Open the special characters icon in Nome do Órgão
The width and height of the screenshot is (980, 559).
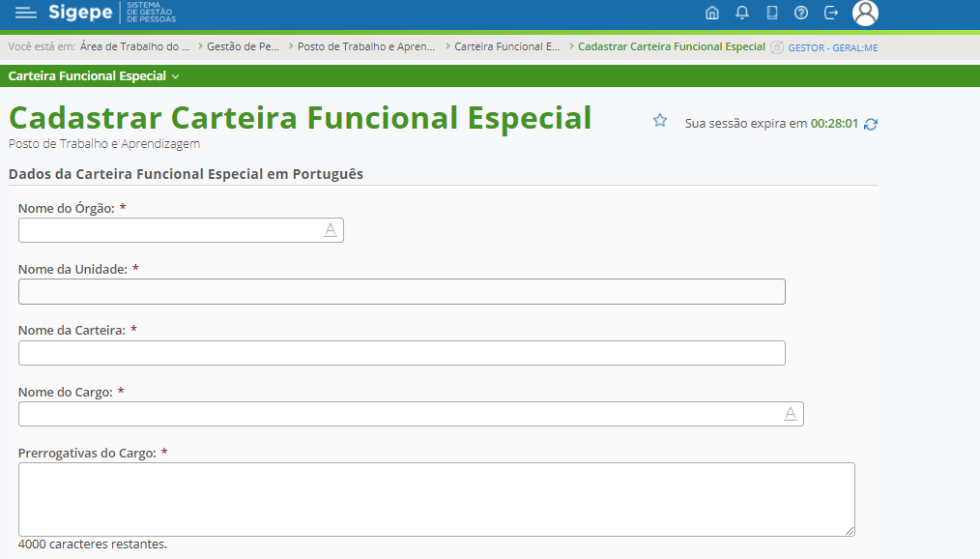[331, 230]
